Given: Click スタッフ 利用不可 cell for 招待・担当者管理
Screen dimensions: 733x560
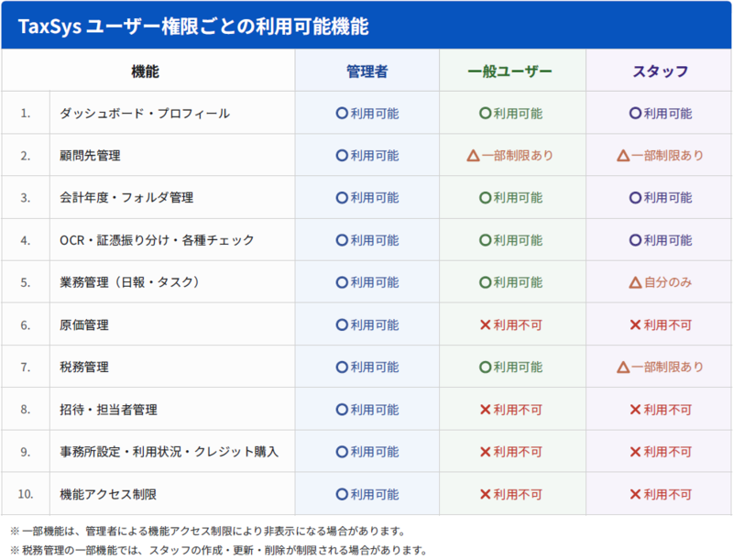Looking at the screenshot, I should click(661, 410).
